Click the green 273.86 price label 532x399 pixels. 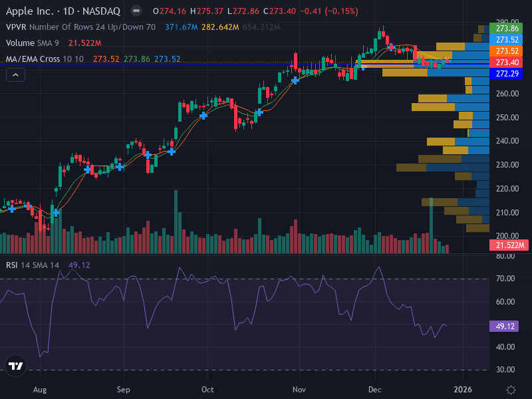point(506,29)
